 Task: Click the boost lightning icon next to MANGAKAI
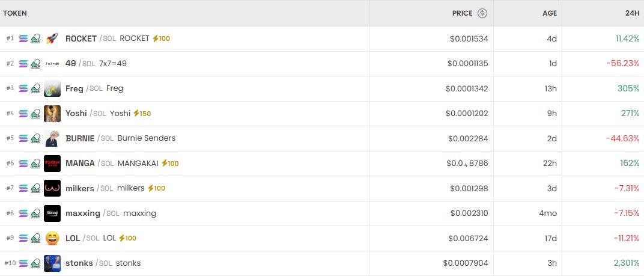[165, 164]
